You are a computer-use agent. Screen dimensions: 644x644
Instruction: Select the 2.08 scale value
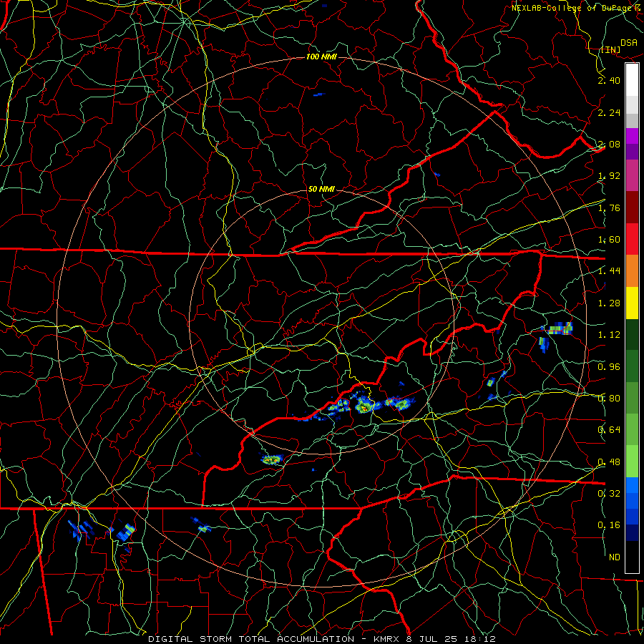pos(610,144)
